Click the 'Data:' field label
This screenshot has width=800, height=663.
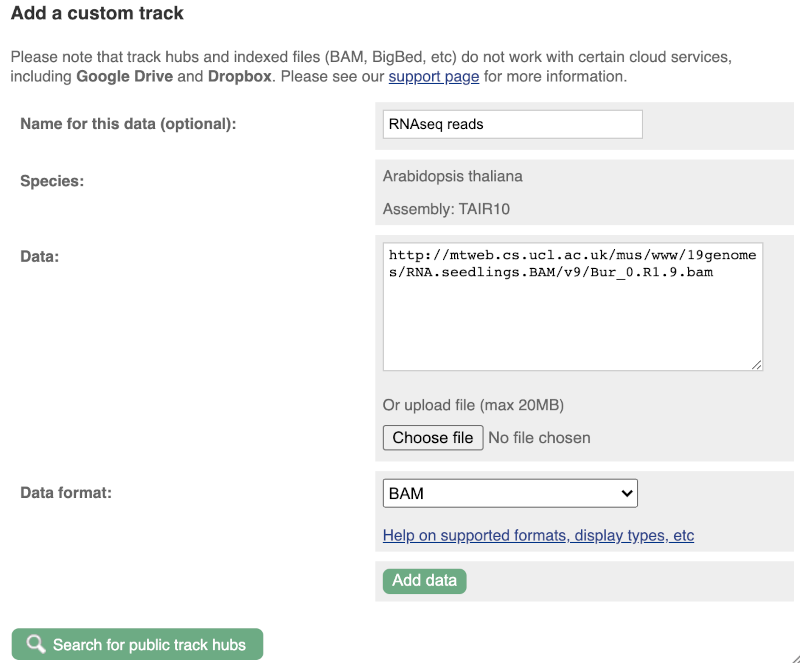click(x=40, y=256)
